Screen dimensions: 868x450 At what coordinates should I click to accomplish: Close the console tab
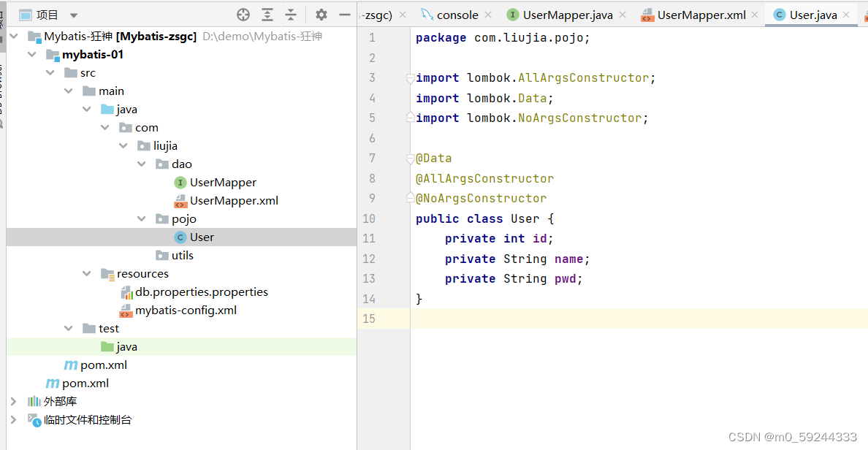pyautogui.click(x=487, y=15)
